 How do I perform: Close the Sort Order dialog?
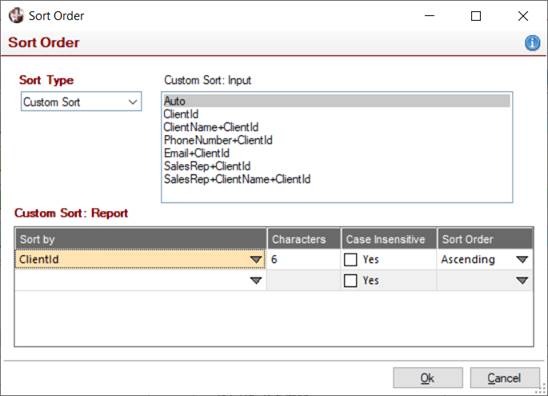[523, 16]
